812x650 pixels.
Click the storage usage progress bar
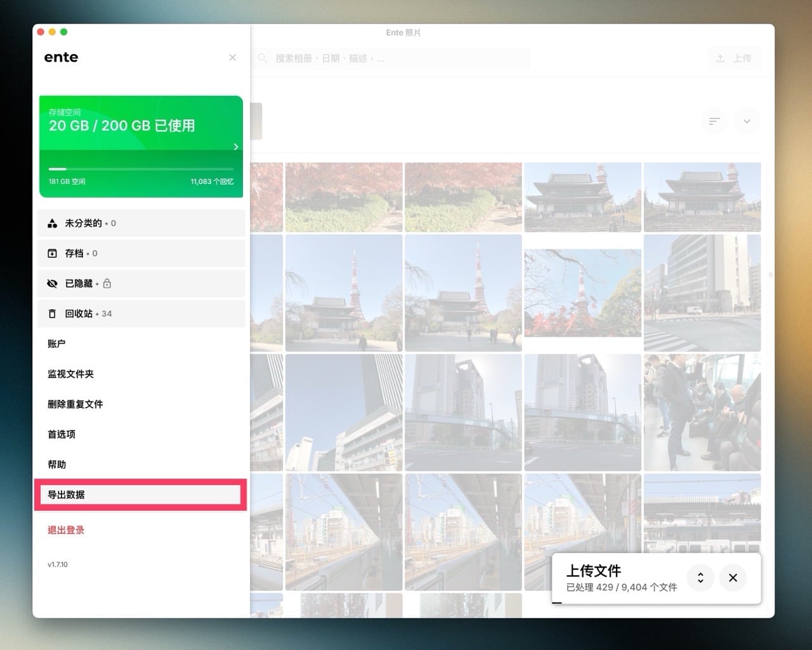(x=141, y=169)
